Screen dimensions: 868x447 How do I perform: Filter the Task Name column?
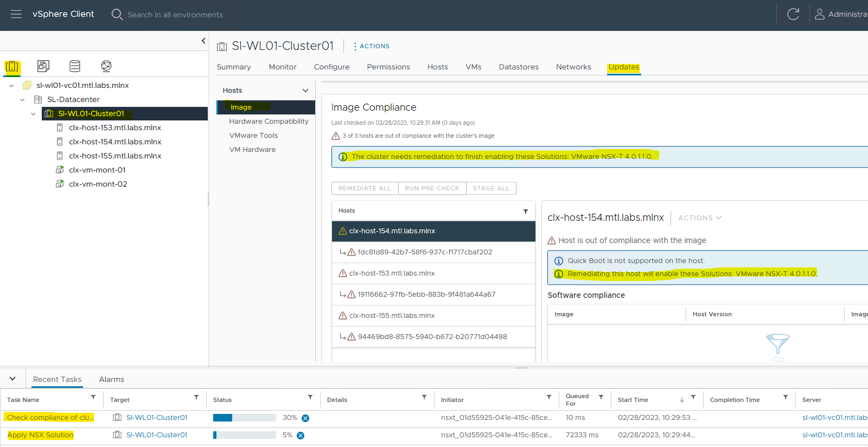(x=93, y=398)
